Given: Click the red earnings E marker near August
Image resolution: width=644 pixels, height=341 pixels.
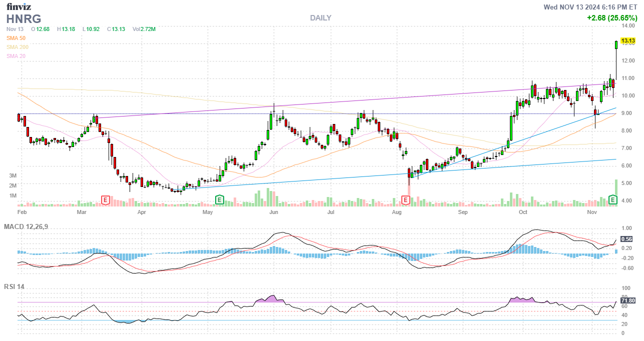Looking at the screenshot, I should pyautogui.click(x=406, y=200).
